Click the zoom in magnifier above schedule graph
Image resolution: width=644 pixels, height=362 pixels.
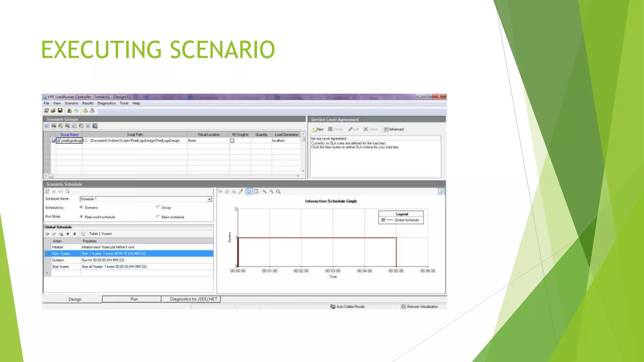click(x=264, y=191)
